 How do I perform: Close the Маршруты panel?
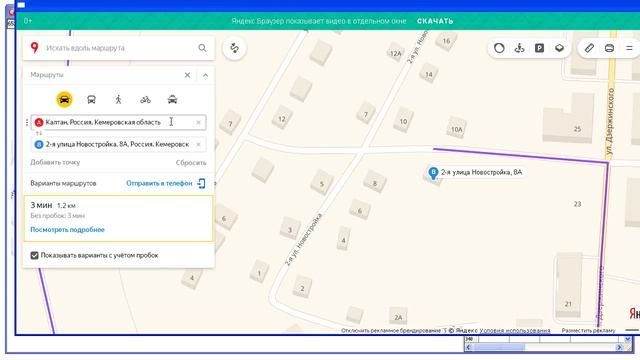point(187,75)
